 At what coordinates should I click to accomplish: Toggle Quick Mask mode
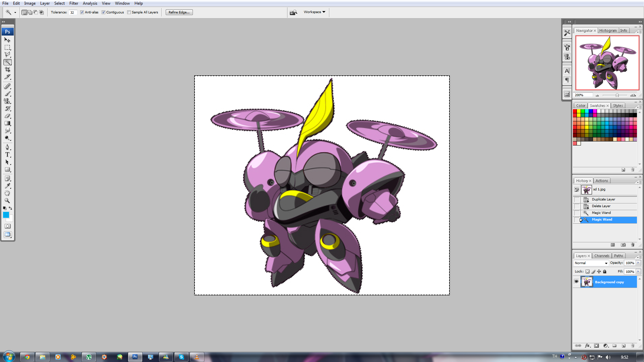(7, 226)
